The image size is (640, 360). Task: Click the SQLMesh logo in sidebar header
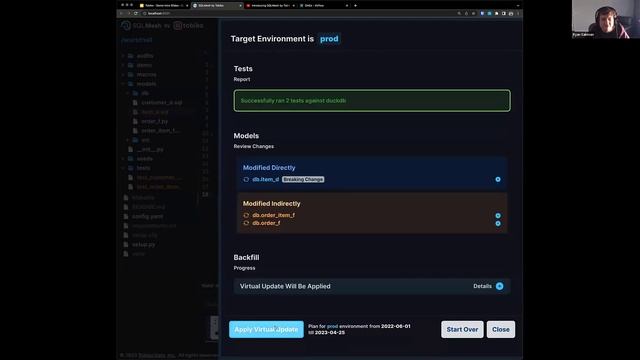coord(141,25)
